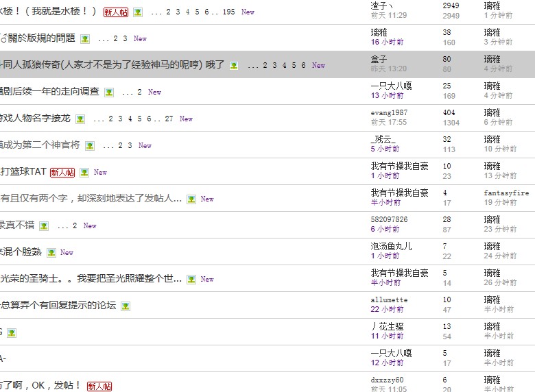This screenshot has height=392, width=535.
Task: Open page 3 of 成为第二个神官将 thread
Action: click(130, 145)
